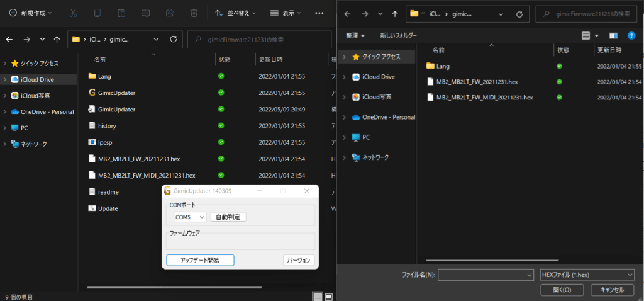644x301 pixels.
Task: Open the 整理 organize menu in dialog
Action: tap(356, 35)
